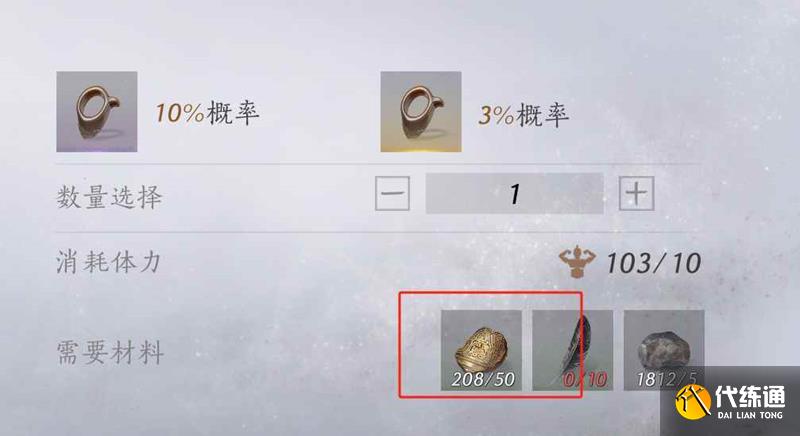View the grey stone material slot
Screen dimensions: 800x436
(x=664, y=350)
